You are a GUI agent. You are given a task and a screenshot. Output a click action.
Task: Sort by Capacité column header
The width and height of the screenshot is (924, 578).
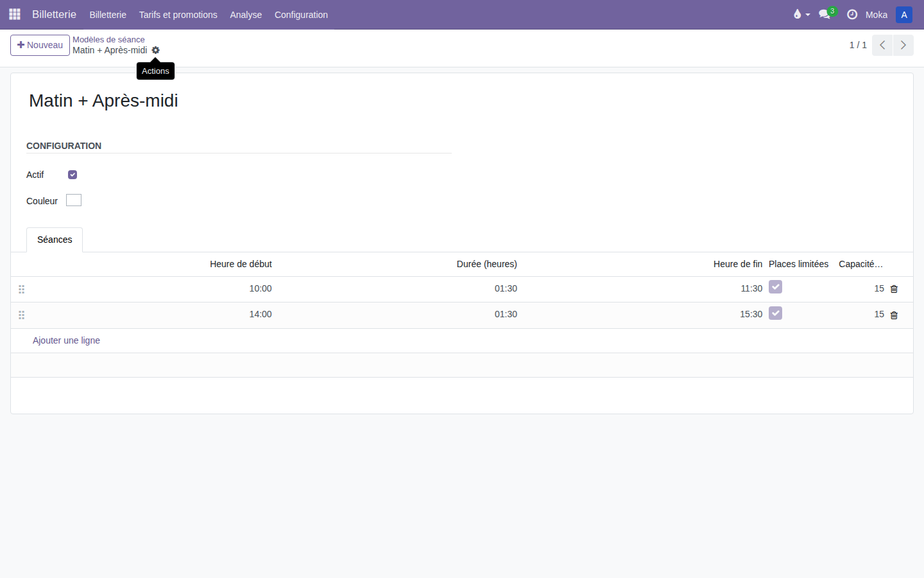860,264
